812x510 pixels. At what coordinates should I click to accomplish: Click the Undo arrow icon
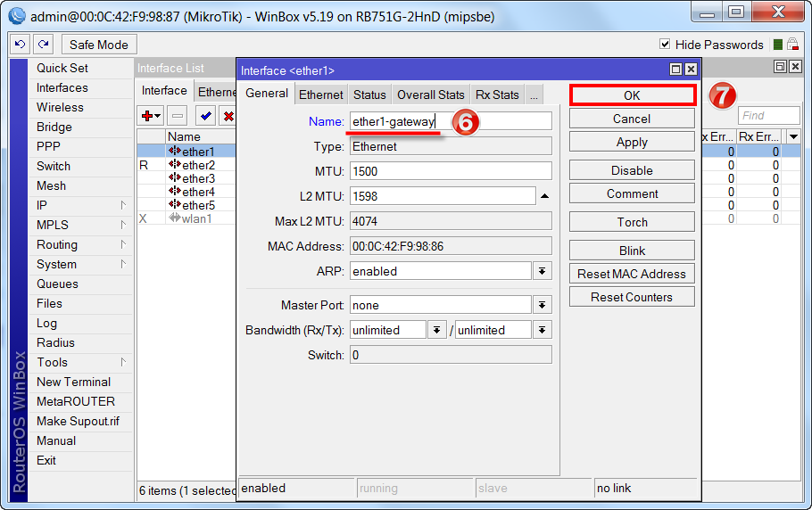point(21,45)
